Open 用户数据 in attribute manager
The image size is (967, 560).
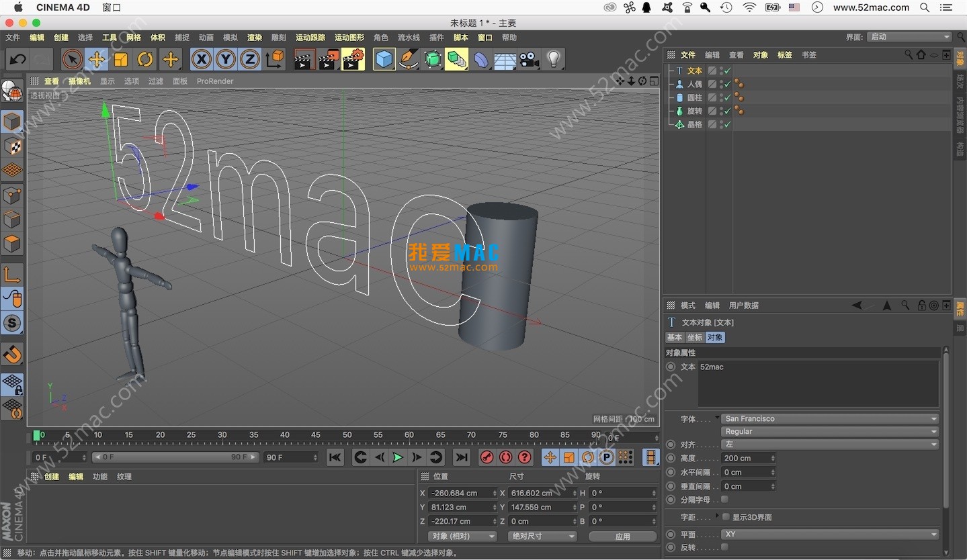(744, 306)
